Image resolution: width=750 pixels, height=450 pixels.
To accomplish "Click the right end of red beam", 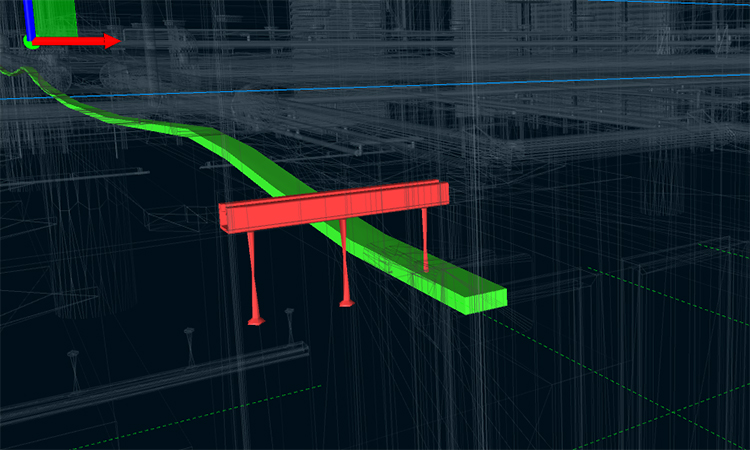I will click(x=441, y=193).
